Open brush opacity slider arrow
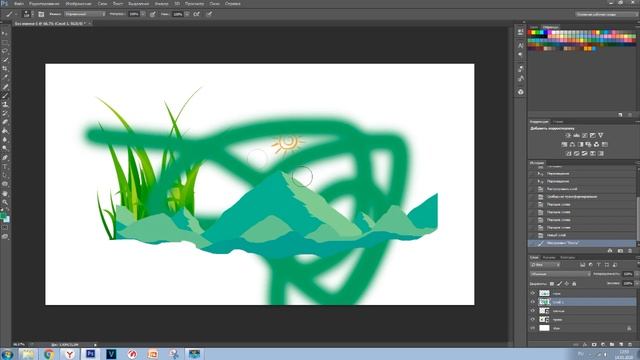The image size is (640, 360). pyautogui.click(x=143, y=14)
